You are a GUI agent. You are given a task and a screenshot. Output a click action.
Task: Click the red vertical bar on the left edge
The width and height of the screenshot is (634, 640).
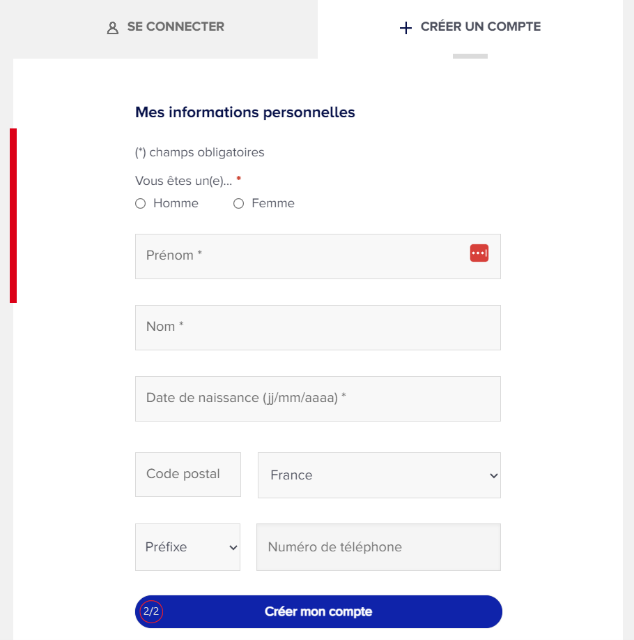click(x=13, y=216)
